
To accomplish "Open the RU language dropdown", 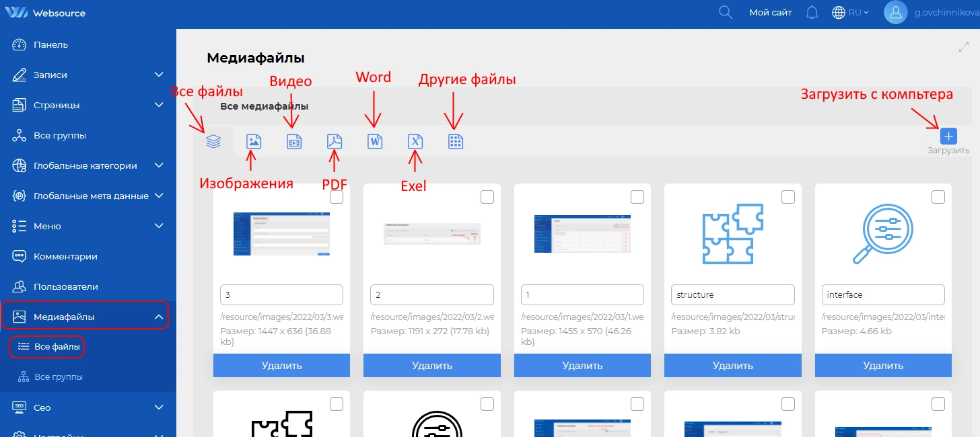I will coord(851,12).
